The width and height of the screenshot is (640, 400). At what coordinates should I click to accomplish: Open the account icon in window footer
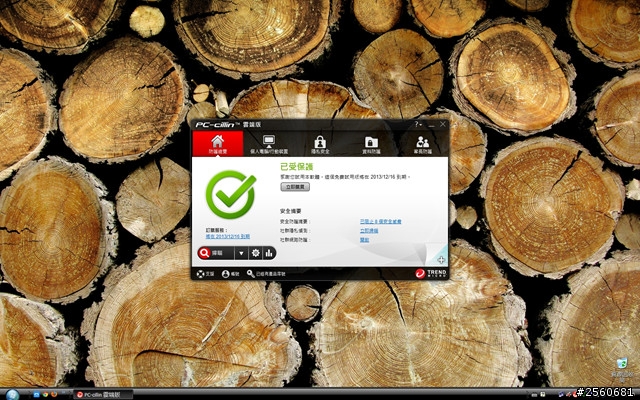pyautogui.click(x=225, y=274)
